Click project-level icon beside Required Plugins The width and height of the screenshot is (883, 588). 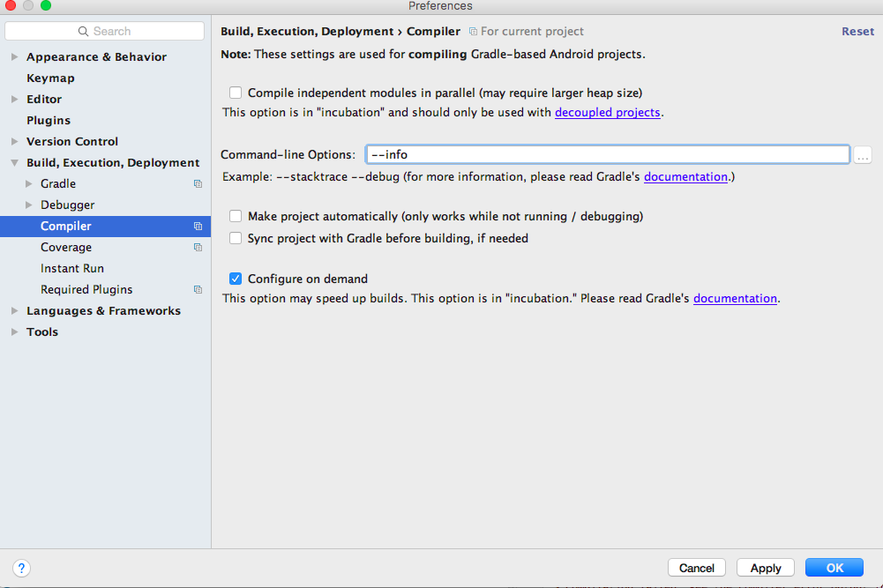coord(198,290)
